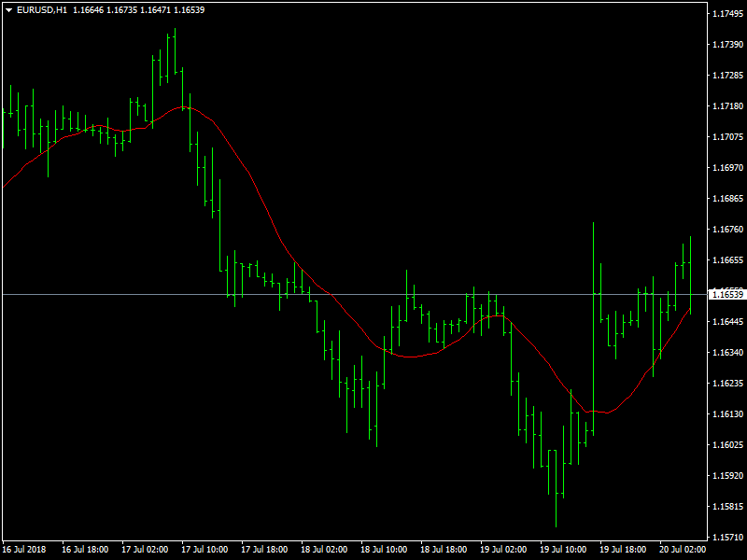Click the 19 Jul 10:00 time label
The image size is (747, 560).
563,550
